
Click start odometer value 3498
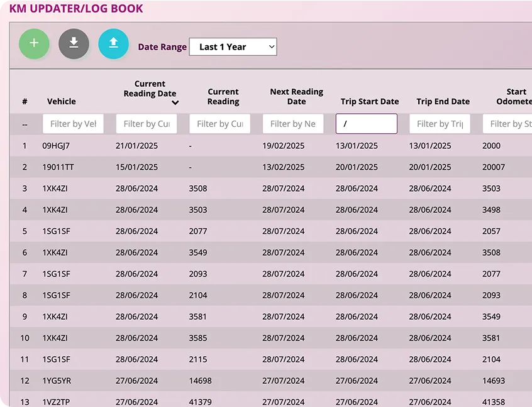pyautogui.click(x=491, y=210)
